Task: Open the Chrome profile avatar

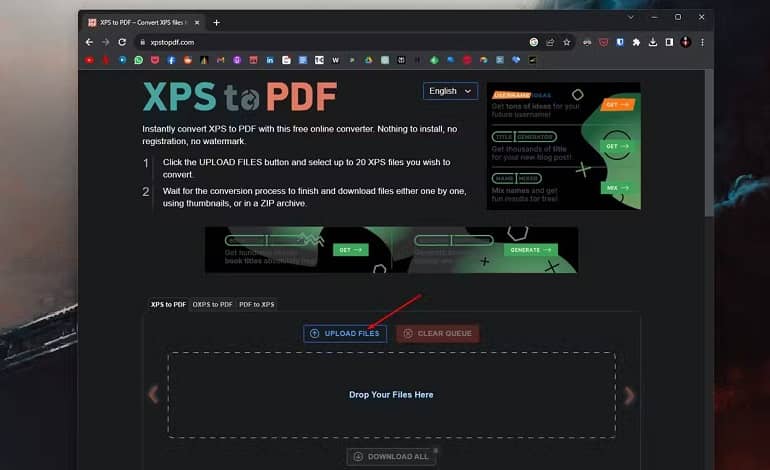Action: tap(686, 42)
